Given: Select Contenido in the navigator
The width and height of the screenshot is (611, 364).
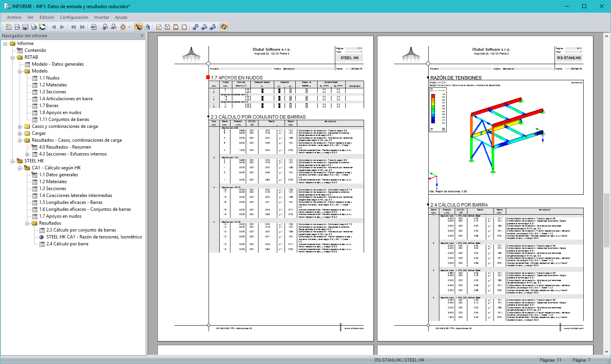Looking at the screenshot, I should [x=35, y=50].
